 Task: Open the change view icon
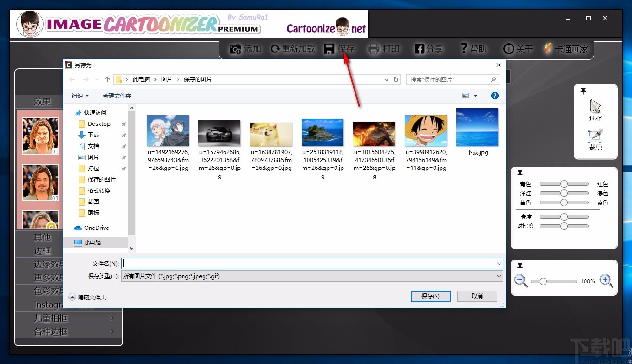466,96
